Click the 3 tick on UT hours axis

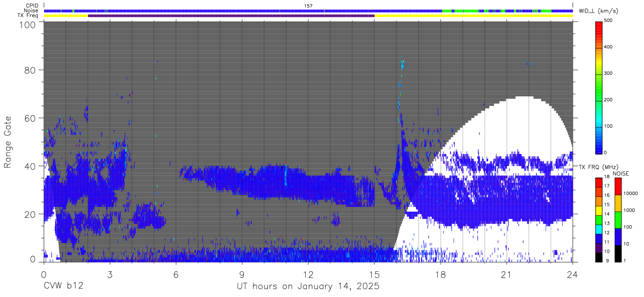110,274
